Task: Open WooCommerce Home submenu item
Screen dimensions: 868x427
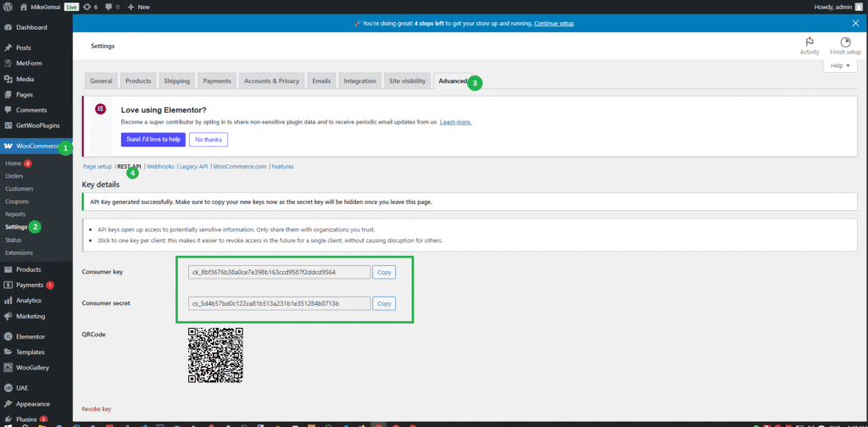Action: tap(14, 164)
